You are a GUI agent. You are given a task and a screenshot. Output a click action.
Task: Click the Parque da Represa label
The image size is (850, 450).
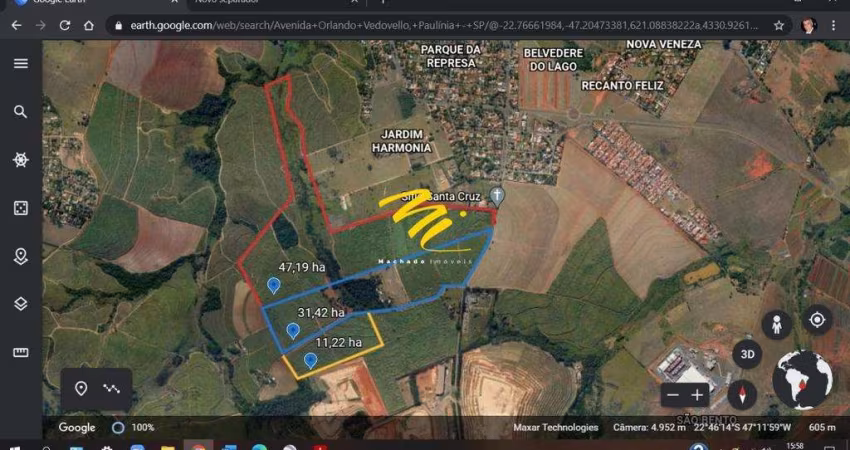tap(450, 56)
